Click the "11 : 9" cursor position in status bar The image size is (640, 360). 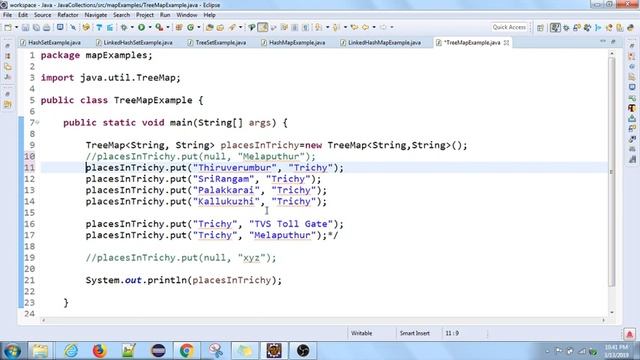click(452, 333)
